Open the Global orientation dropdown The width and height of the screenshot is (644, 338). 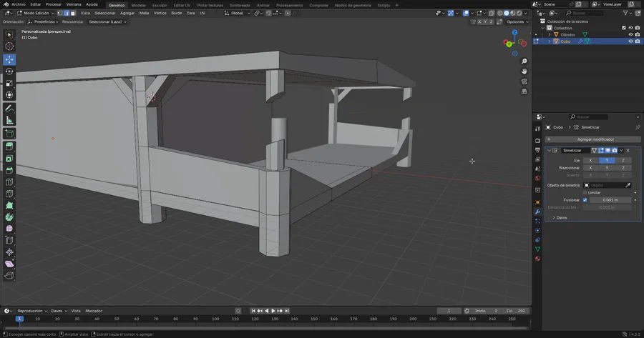click(x=238, y=13)
